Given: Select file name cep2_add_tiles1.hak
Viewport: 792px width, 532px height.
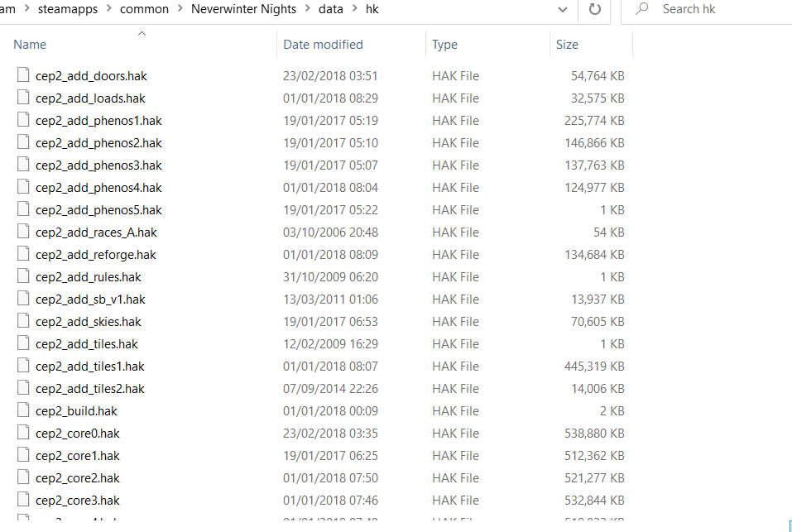Looking at the screenshot, I should pos(90,367).
